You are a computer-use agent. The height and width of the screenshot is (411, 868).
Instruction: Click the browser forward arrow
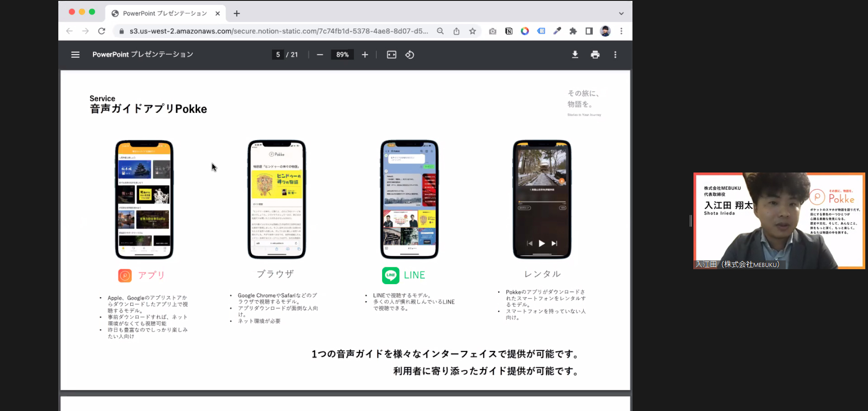[x=85, y=31]
